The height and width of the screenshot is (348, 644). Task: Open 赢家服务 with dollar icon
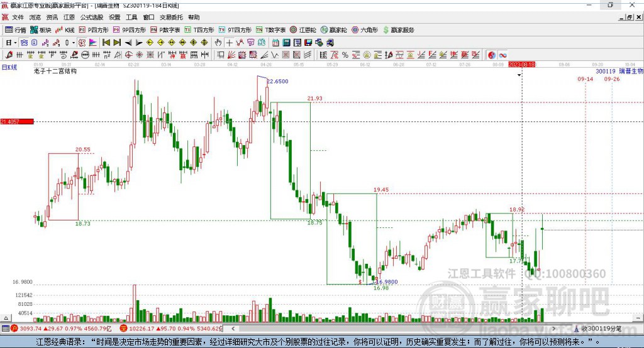(399, 30)
